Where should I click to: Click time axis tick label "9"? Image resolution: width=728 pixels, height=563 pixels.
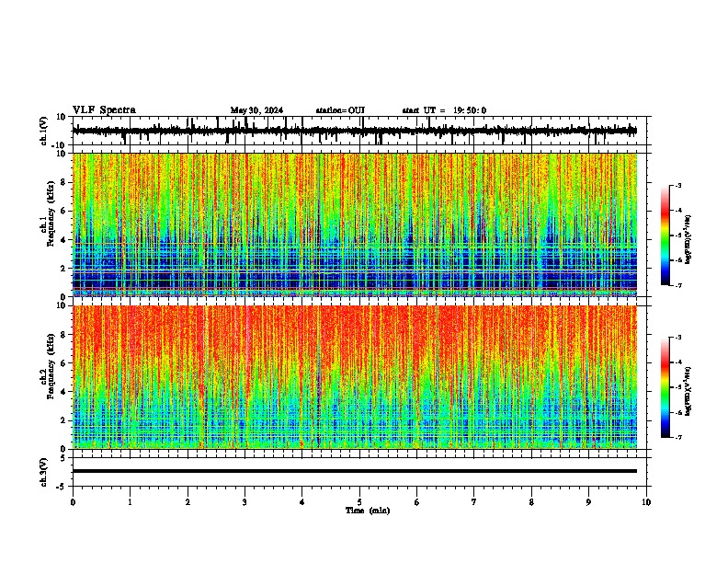(588, 502)
